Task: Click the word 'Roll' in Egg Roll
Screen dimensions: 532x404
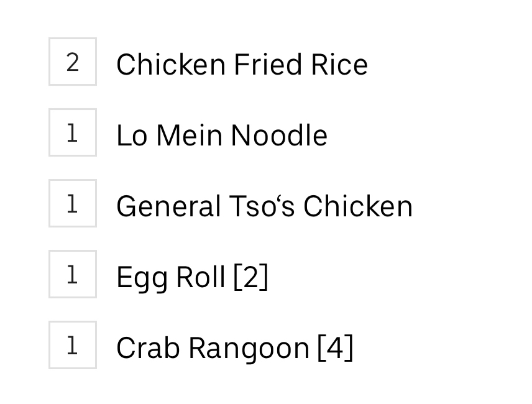Action: pyautogui.click(x=200, y=277)
